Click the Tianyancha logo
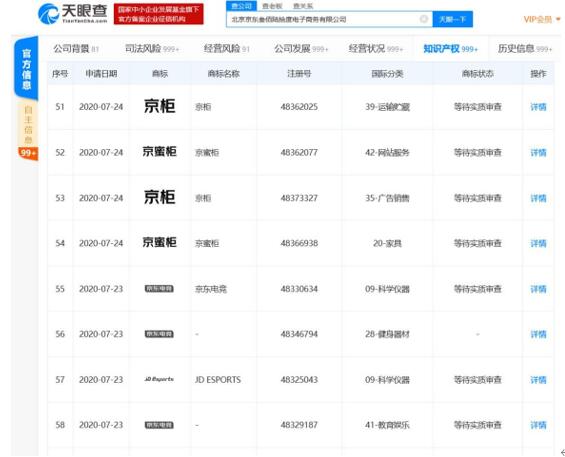 coord(73,14)
